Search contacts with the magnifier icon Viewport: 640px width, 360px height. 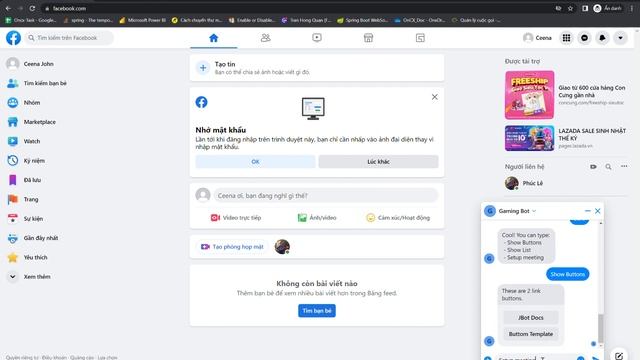pos(608,167)
